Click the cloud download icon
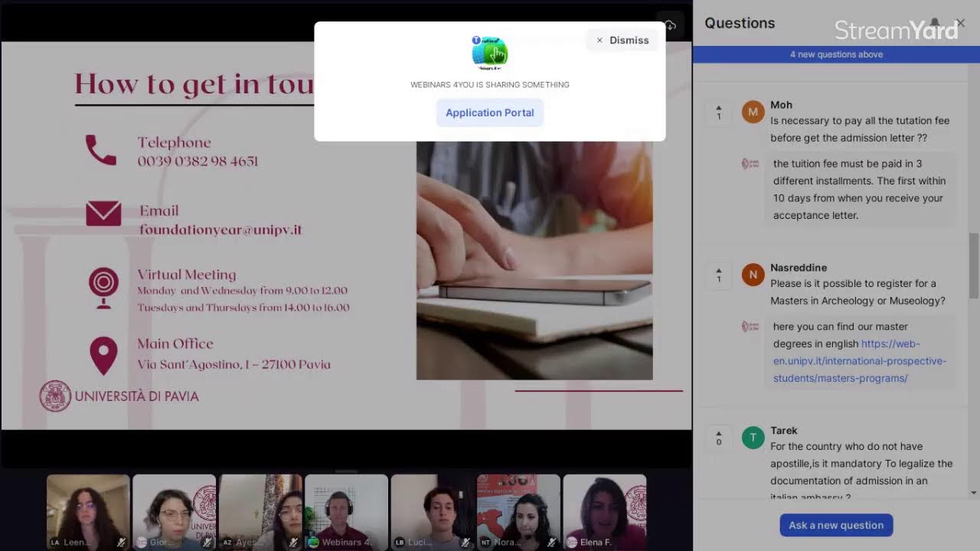The width and height of the screenshot is (980, 551). [x=670, y=25]
